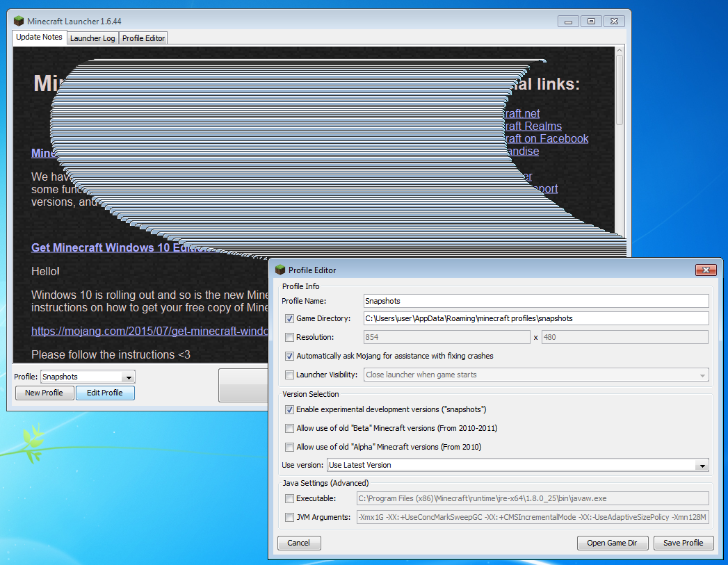This screenshot has height=565, width=728.
Task: Cancel the Profile Editor dialog
Action: pos(298,543)
